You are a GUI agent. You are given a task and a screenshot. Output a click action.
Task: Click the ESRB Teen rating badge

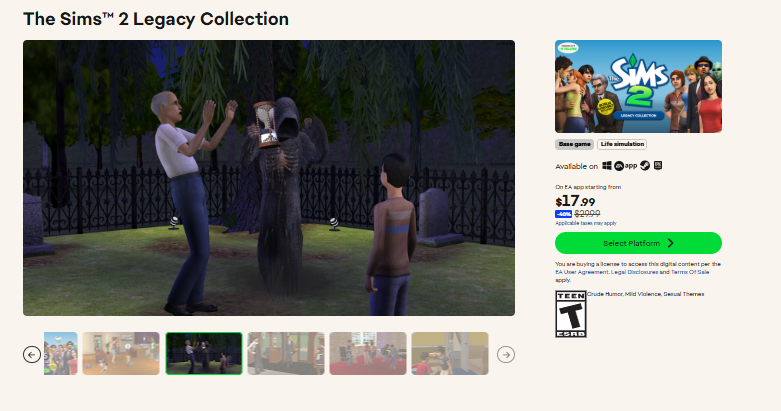[571, 314]
